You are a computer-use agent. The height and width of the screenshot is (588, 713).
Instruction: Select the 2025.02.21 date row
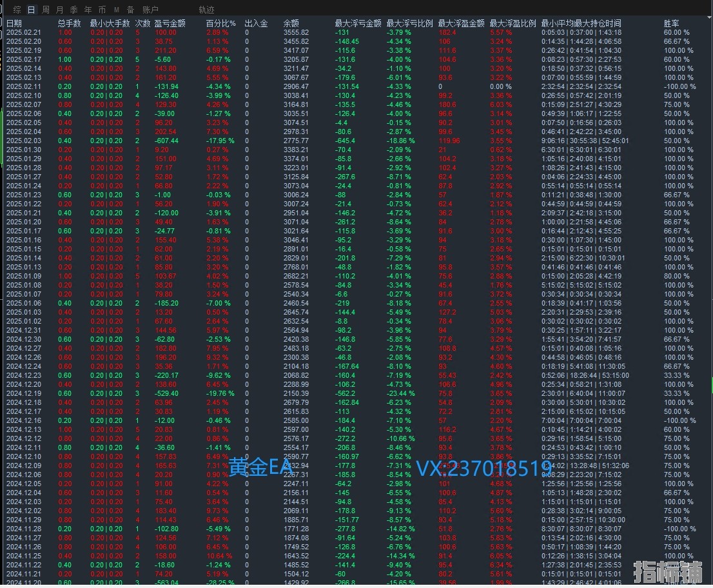24,32
